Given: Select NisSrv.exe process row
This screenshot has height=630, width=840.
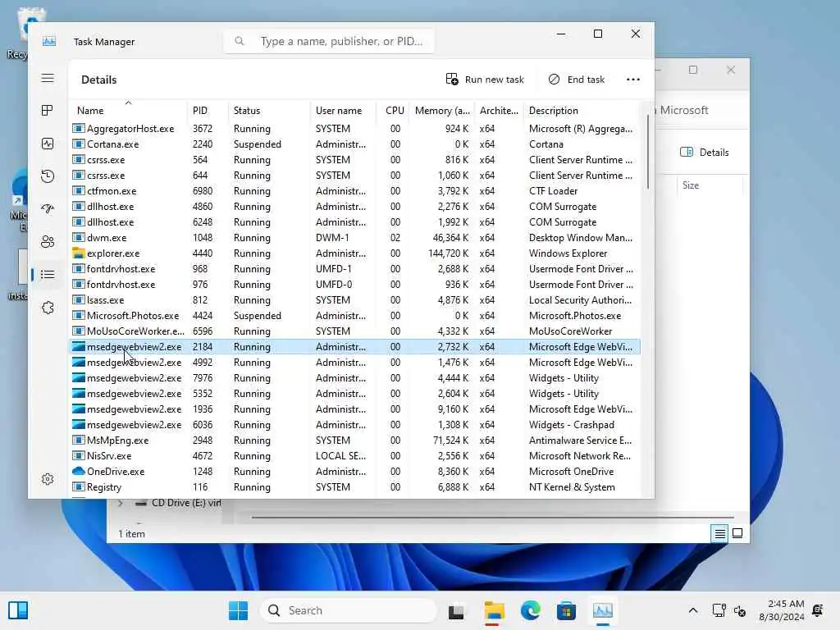Looking at the screenshot, I should pos(355,456).
